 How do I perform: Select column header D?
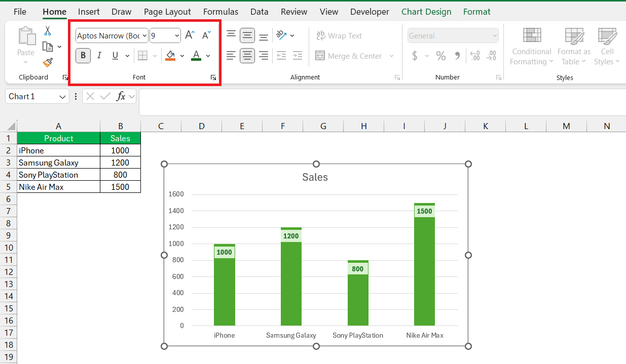(x=201, y=126)
